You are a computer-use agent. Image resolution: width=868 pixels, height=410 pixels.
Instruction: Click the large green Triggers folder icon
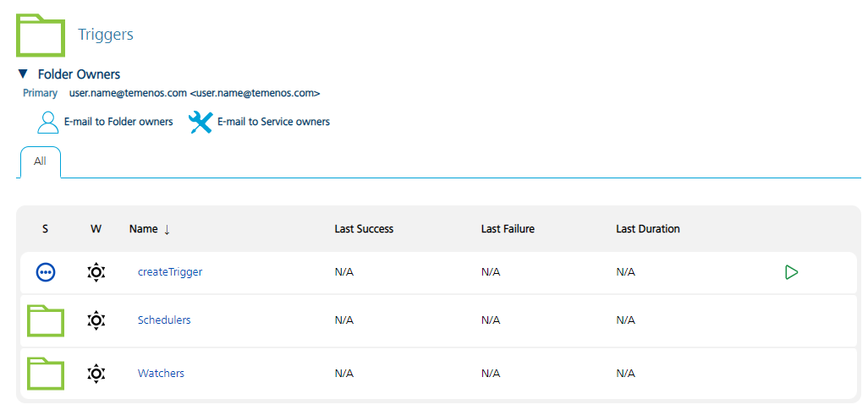coord(41,36)
